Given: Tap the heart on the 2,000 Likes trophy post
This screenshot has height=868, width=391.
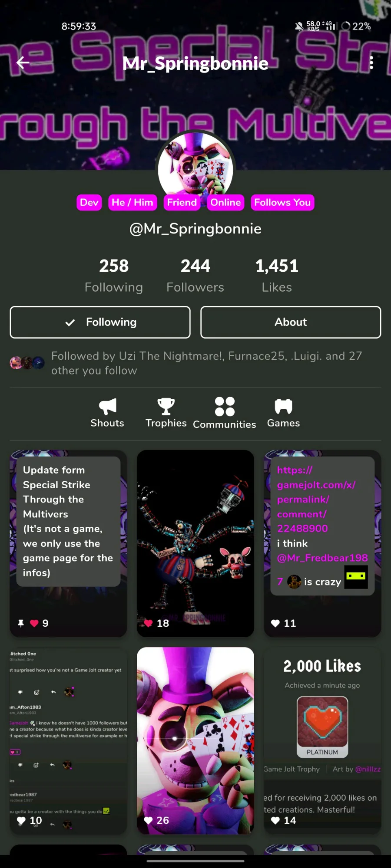Looking at the screenshot, I should (275, 820).
